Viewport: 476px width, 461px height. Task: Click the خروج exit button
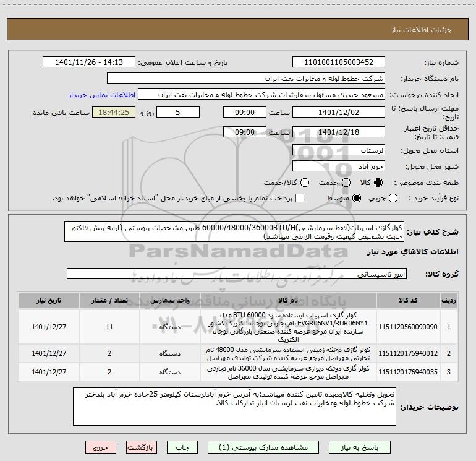click(101, 447)
